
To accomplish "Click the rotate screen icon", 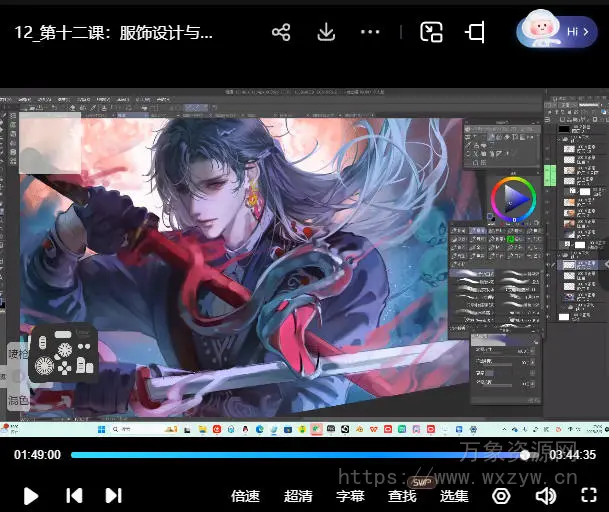I will [475, 33].
